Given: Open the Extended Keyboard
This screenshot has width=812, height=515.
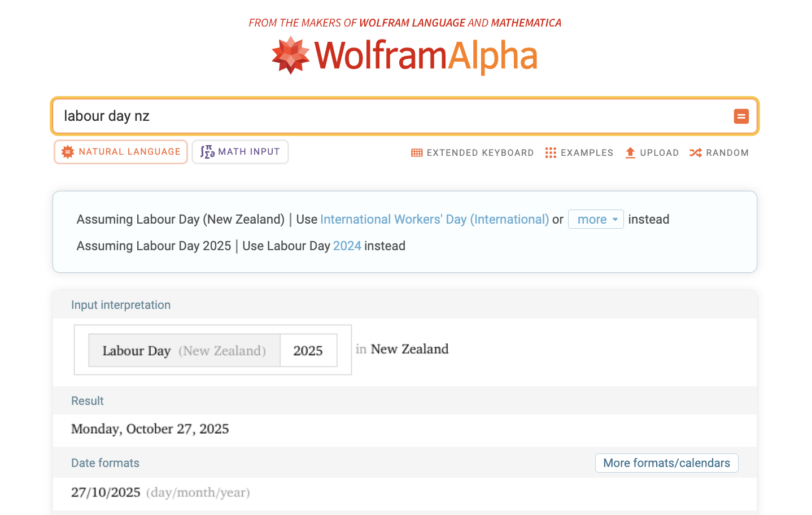Looking at the screenshot, I should click(472, 152).
